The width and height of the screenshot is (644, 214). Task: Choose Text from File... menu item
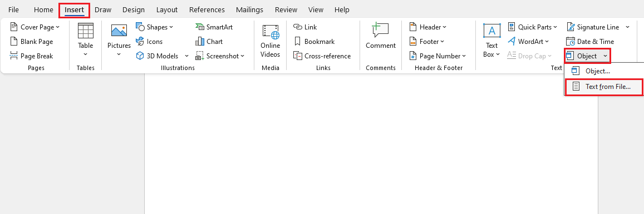click(604, 87)
